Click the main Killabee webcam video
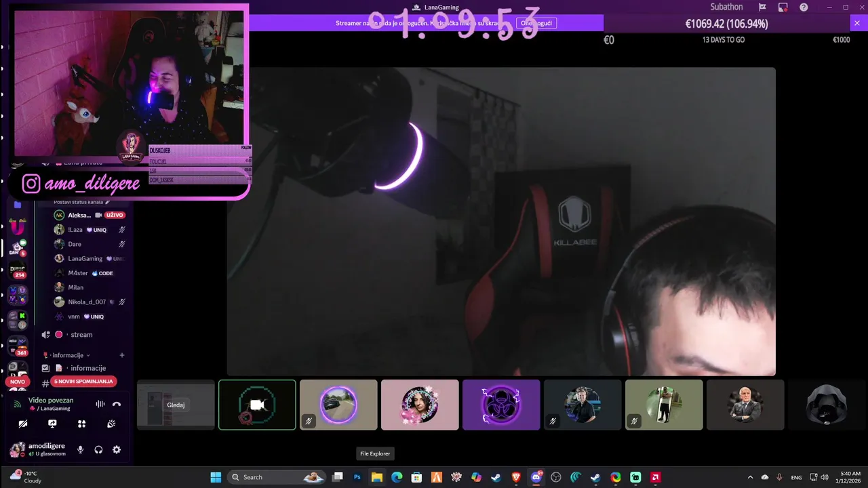The image size is (868, 488). (x=501, y=221)
